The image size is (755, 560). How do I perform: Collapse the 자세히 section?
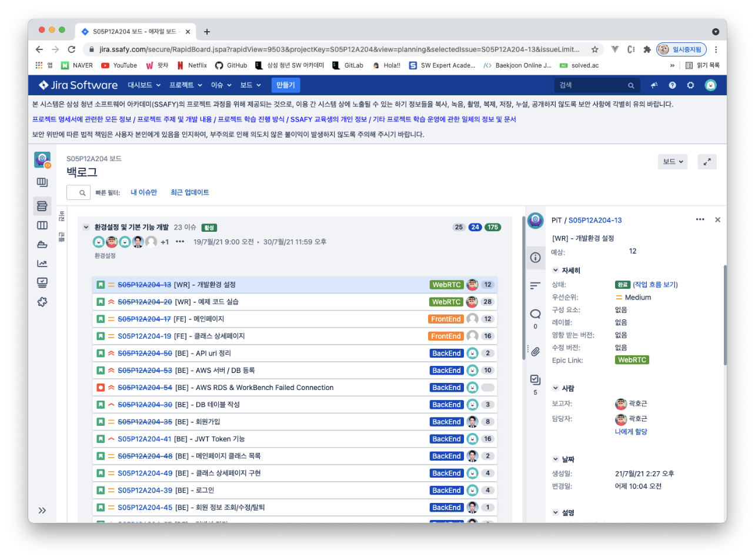555,270
